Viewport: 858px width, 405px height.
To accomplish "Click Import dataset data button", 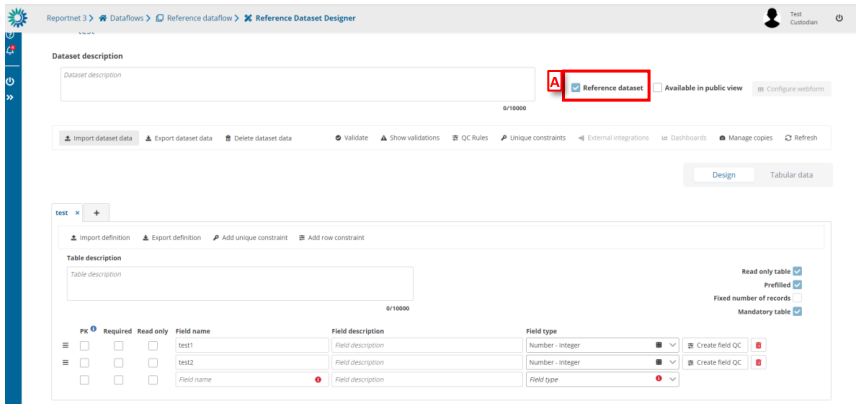I will coord(97,138).
